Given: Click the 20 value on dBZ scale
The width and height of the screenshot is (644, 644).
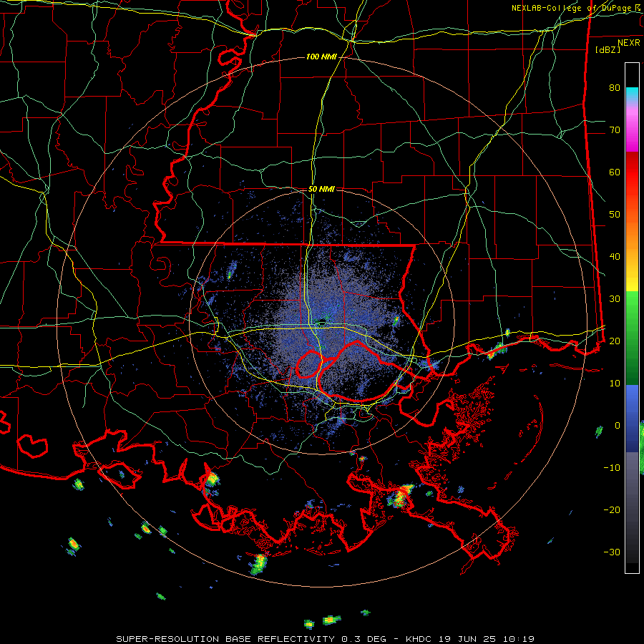Looking at the screenshot, I should (615, 341).
